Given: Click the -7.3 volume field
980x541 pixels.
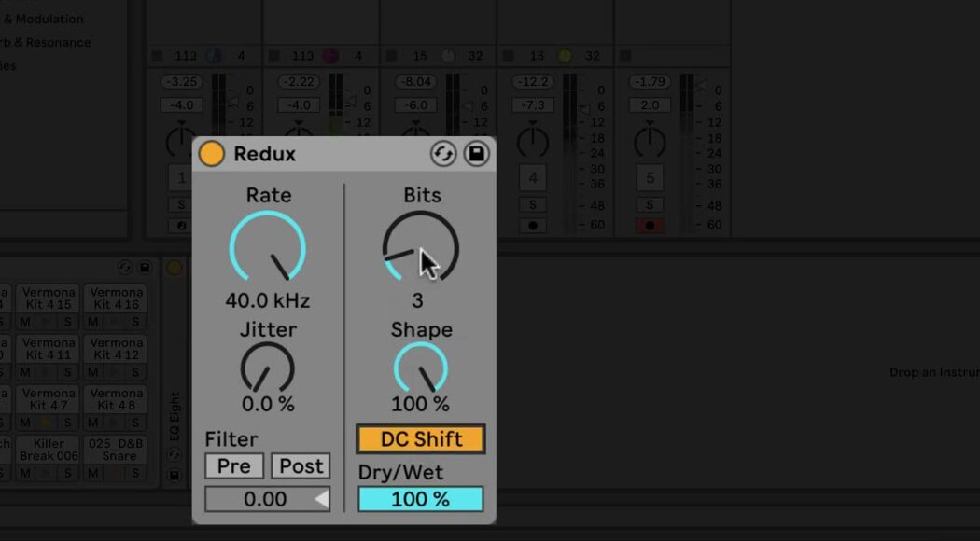Looking at the screenshot, I should pos(533,105).
